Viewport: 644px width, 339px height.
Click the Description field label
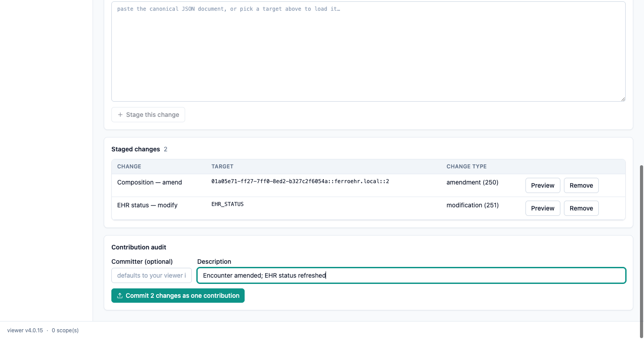point(214,262)
